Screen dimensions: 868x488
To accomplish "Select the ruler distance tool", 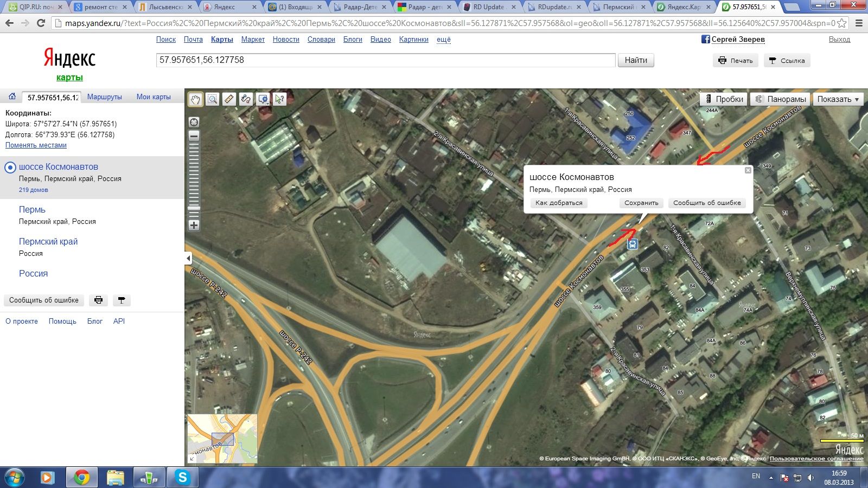I will 229,99.
